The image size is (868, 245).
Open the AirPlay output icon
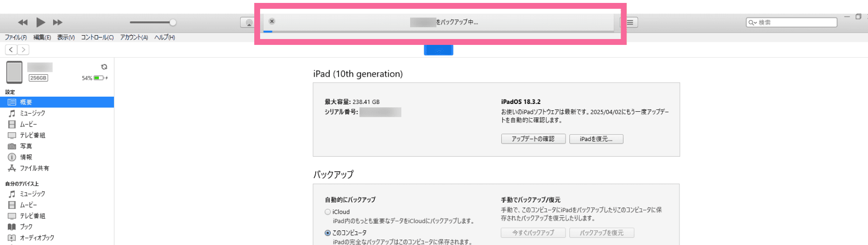coord(248,22)
